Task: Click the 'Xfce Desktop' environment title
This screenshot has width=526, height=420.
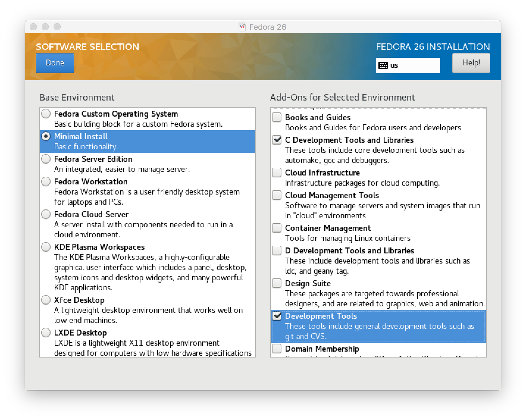Action: point(79,300)
